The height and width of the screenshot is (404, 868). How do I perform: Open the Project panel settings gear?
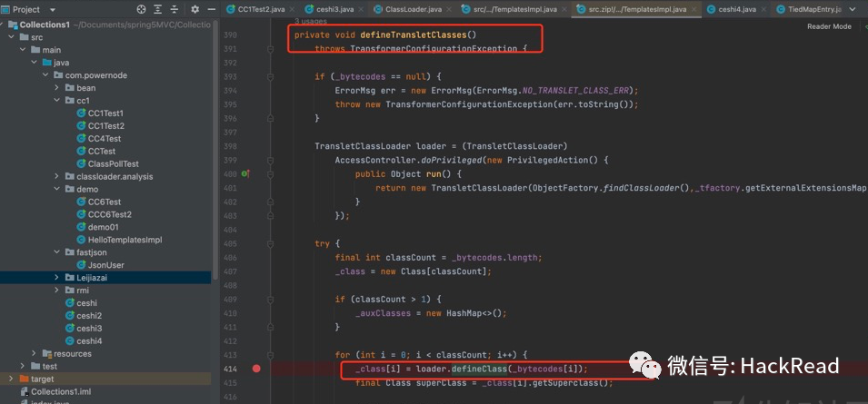[x=195, y=9]
